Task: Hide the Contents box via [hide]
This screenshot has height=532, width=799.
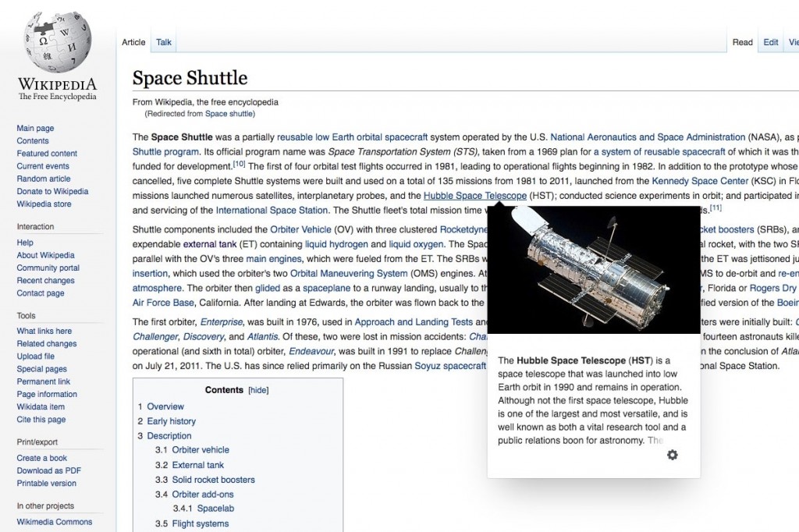Action: [258, 390]
